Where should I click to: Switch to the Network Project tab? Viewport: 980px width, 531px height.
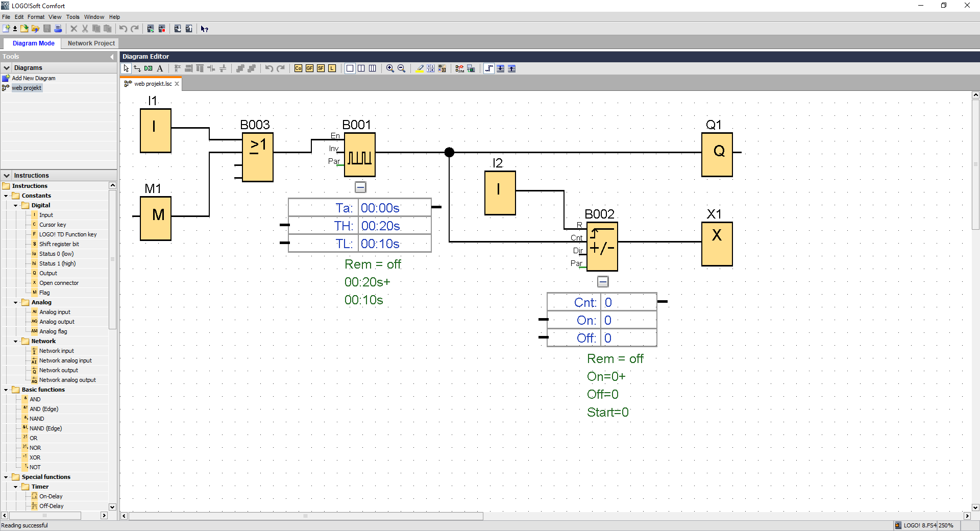[x=91, y=43]
